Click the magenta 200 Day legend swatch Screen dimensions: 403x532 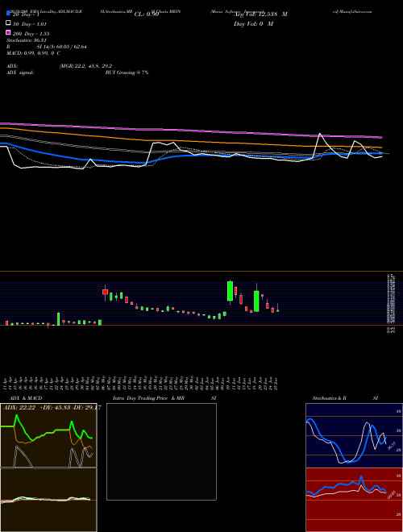pyautogui.click(x=8, y=32)
